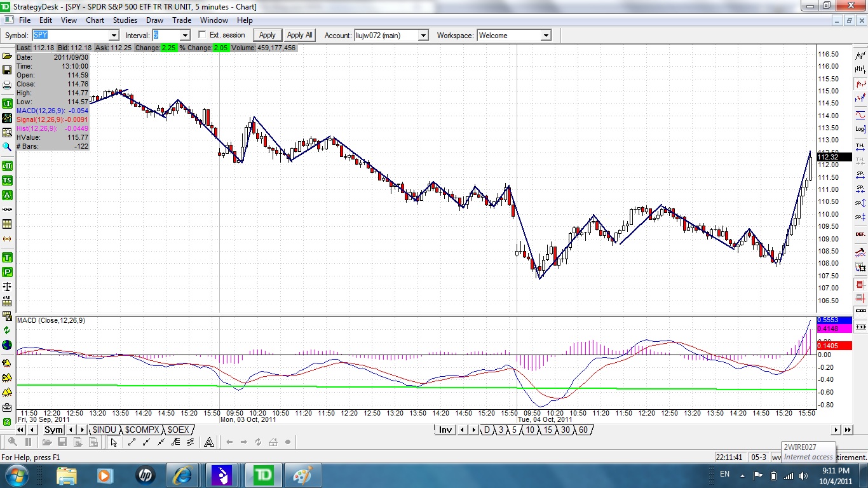Click the pause icon in bottom toolbar
Viewport: 868px width, 488px height.
click(x=27, y=442)
